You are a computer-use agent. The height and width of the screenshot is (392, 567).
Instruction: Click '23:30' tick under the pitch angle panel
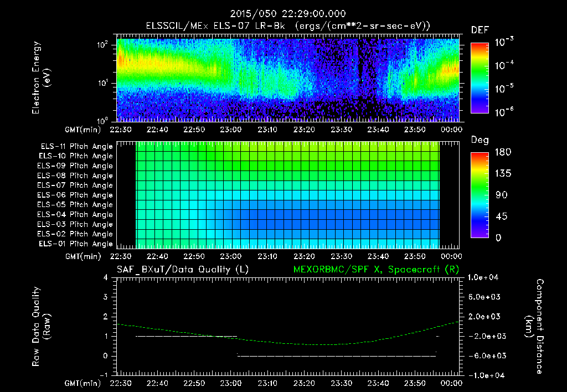pyautogui.click(x=341, y=256)
